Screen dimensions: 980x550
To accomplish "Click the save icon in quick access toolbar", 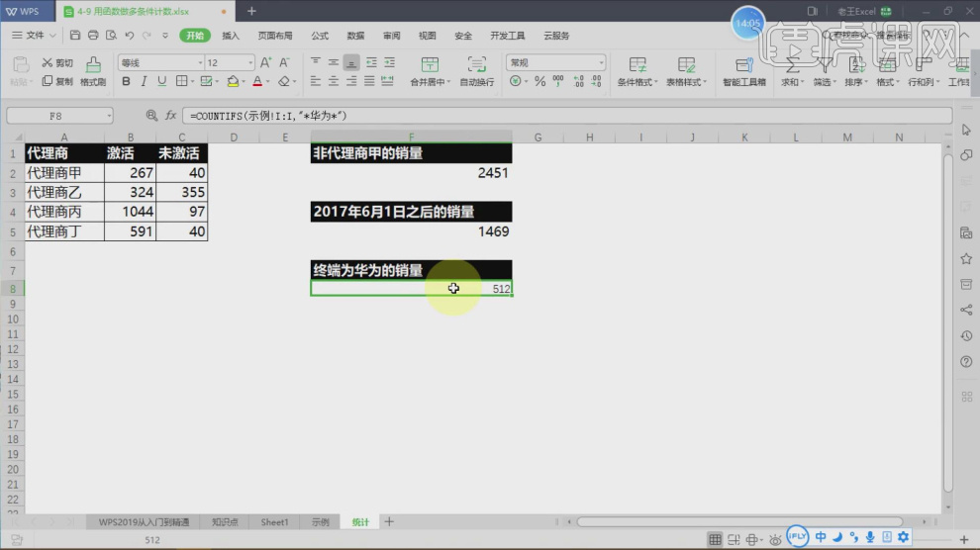I will (76, 36).
